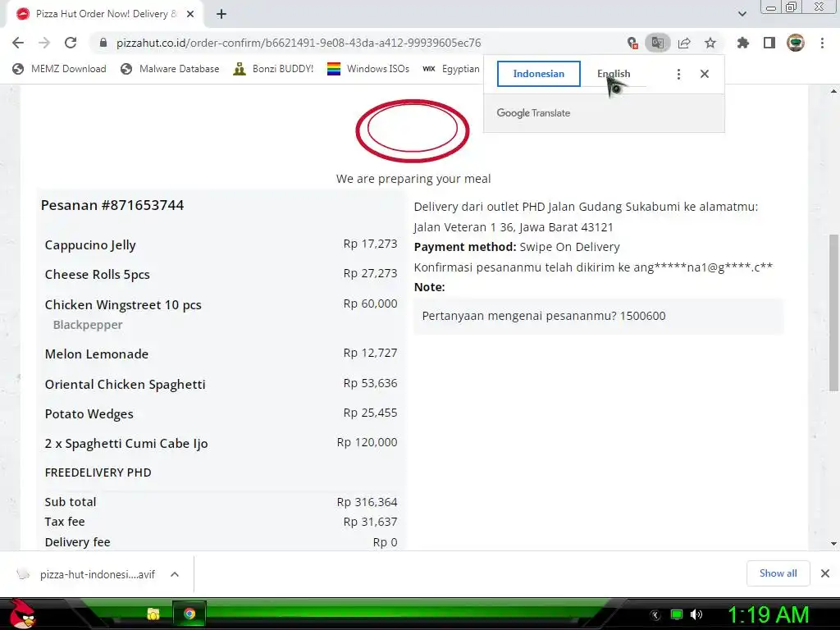Select Indonesian in the translate popup
This screenshot has width=840, height=630.
pyautogui.click(x=538, y=74)
